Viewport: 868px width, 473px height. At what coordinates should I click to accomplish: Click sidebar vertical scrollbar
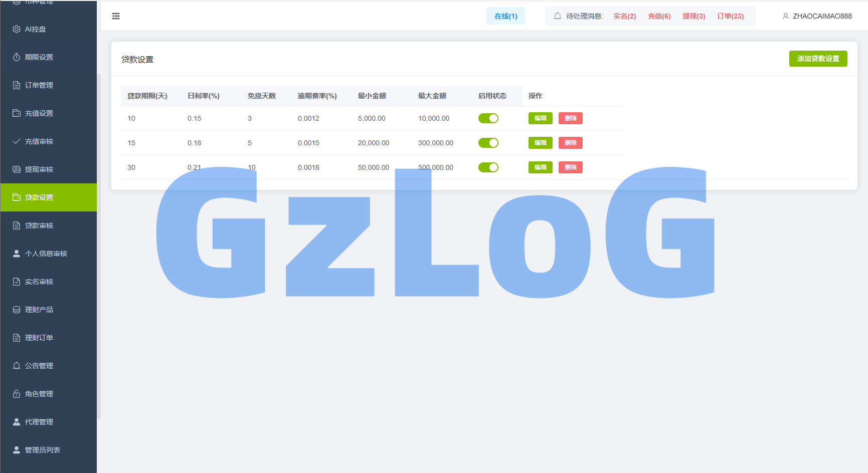(x=99, y=246)
